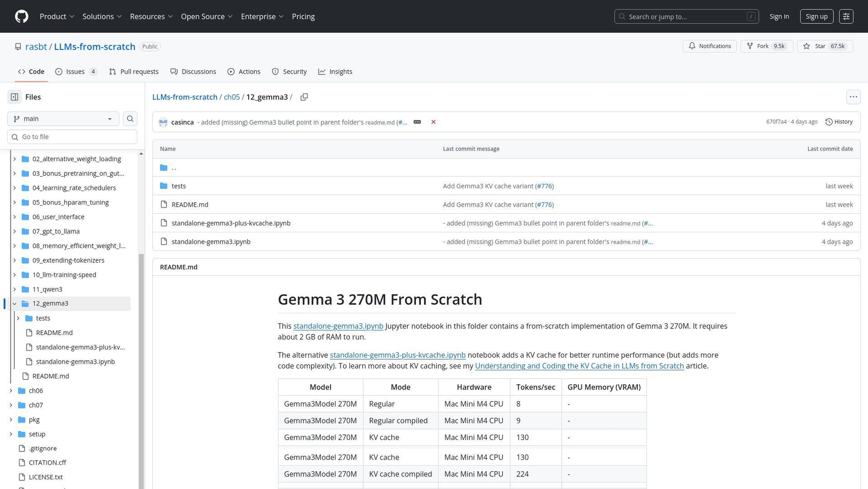This screenshot has width=868, height=489.
Task: View failed checks red X icon
Action: 433,122
